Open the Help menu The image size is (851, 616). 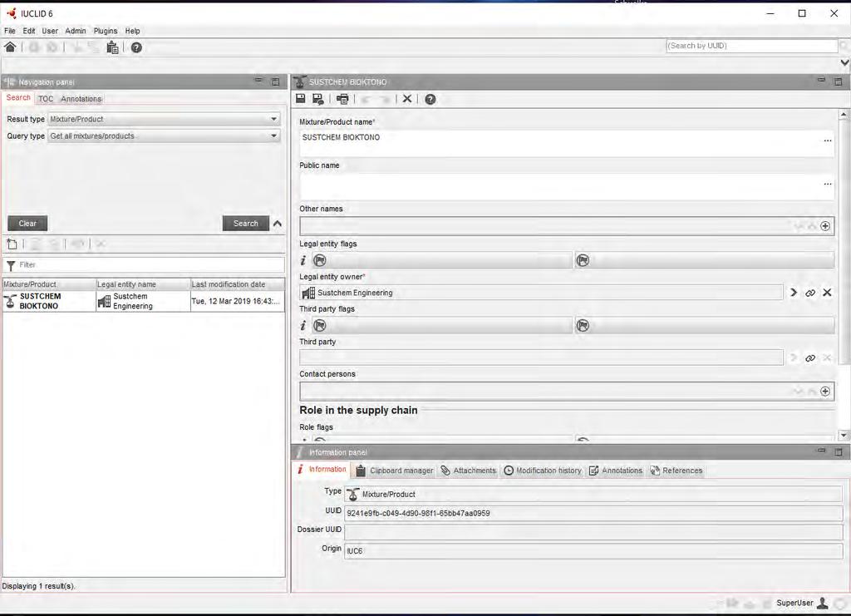point(132,31)
